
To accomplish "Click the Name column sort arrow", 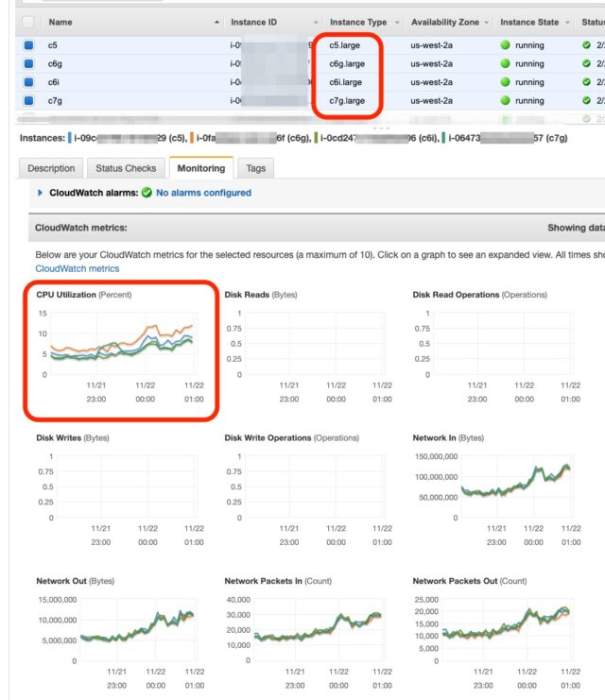I will [x=216, y=23].
